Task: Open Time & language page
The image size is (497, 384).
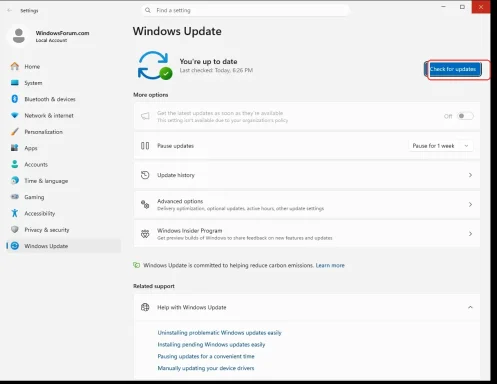Action: point(63,181)
